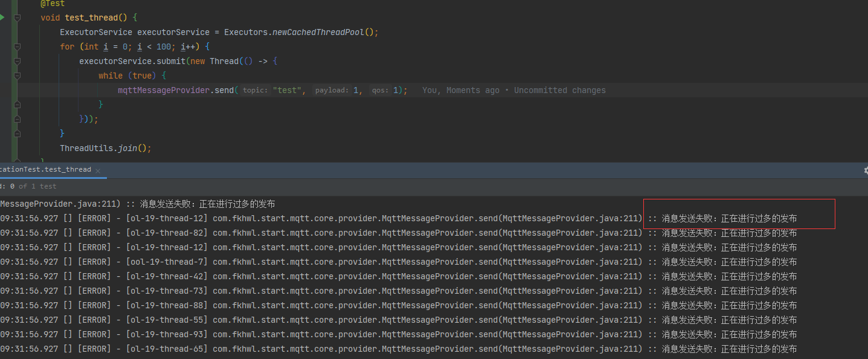Open MqttMessageProvider.java:211 link for thread-42
The width and height of the screenshot is (868, 359).
point(570,276)
